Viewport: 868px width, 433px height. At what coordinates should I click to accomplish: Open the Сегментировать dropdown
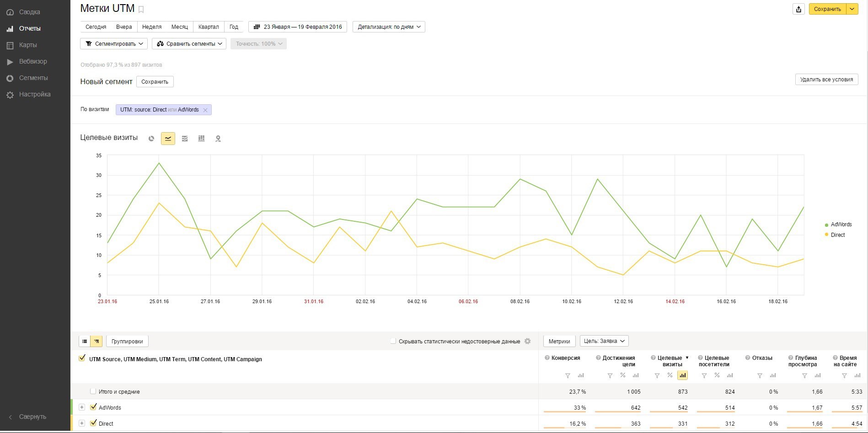point(114,44)
